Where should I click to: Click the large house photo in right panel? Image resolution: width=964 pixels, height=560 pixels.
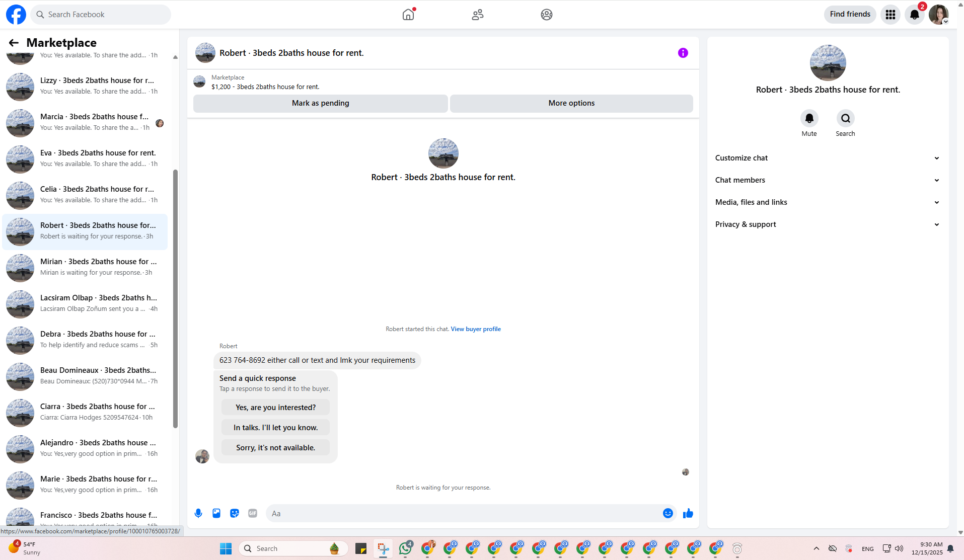tap(828, 63)
